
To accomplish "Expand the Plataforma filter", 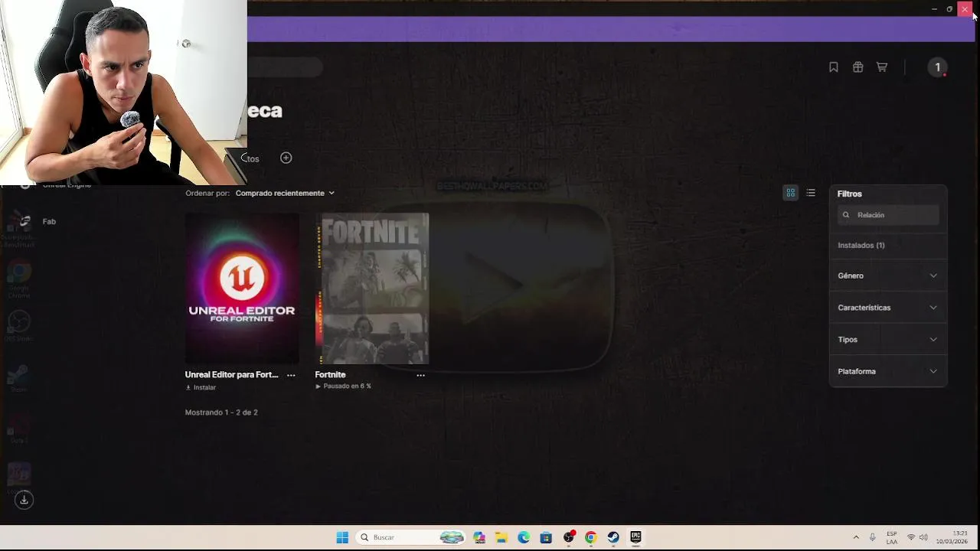I will 888,371.
